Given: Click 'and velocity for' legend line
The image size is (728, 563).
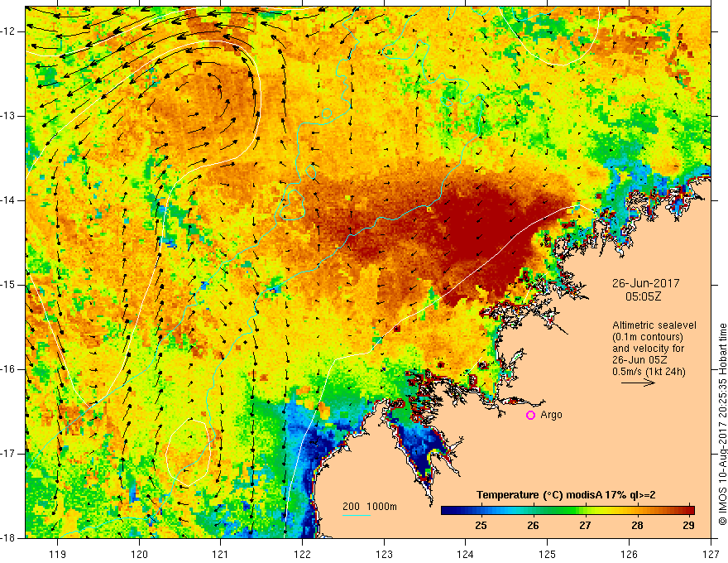Looking at the screenshot, I should (x=648, y=349).
